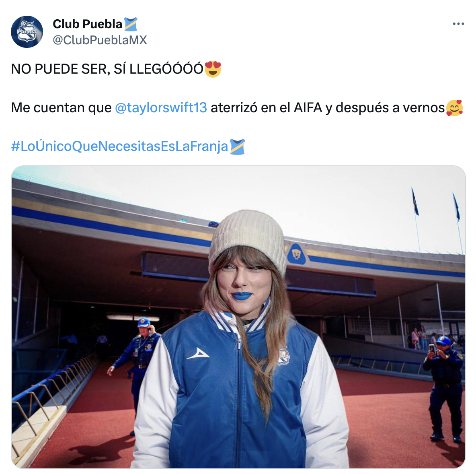Click the text "aterrizó en el AIFA"
The width and height of the screenshot is (476, 474).
(266, 107)
